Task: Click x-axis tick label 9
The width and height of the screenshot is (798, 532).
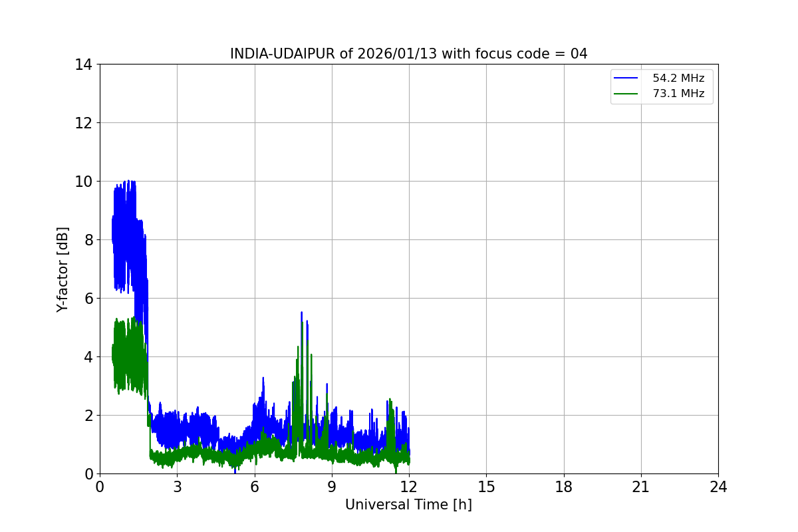Action: click(332, 487)
